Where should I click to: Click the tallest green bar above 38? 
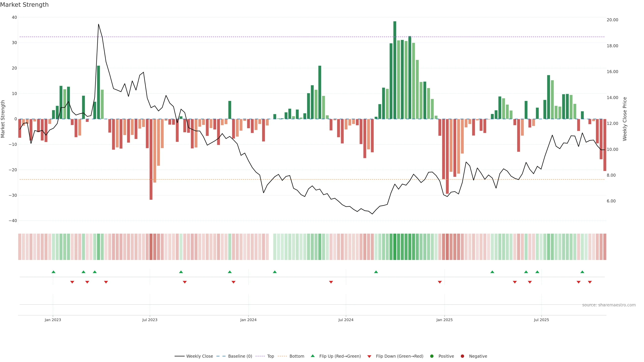click(395, 70)
